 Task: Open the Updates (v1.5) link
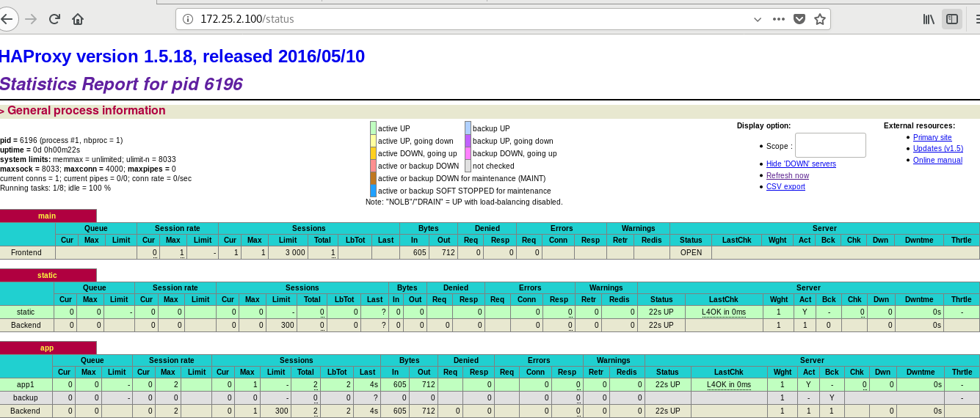[x=938, y=148]
